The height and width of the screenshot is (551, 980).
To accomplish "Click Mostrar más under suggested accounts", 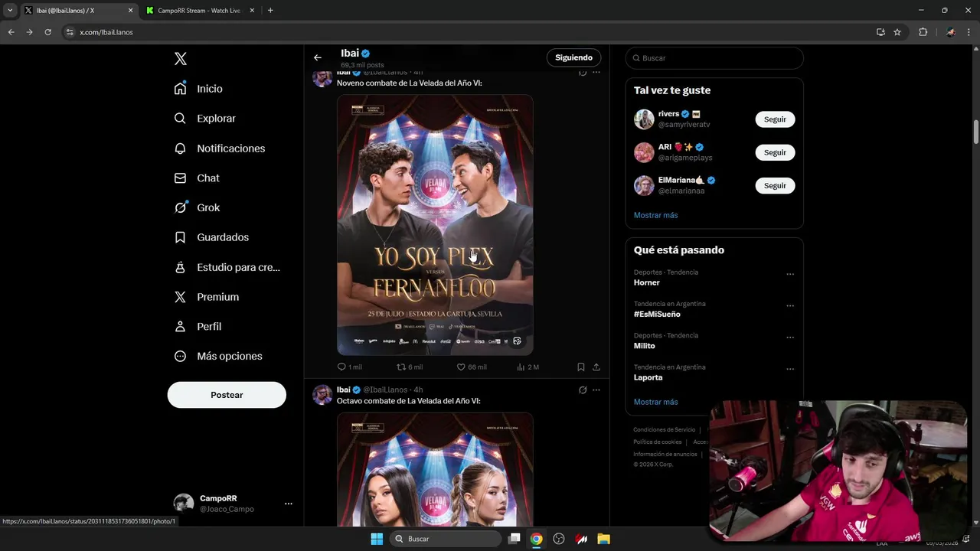I will 656,215.
